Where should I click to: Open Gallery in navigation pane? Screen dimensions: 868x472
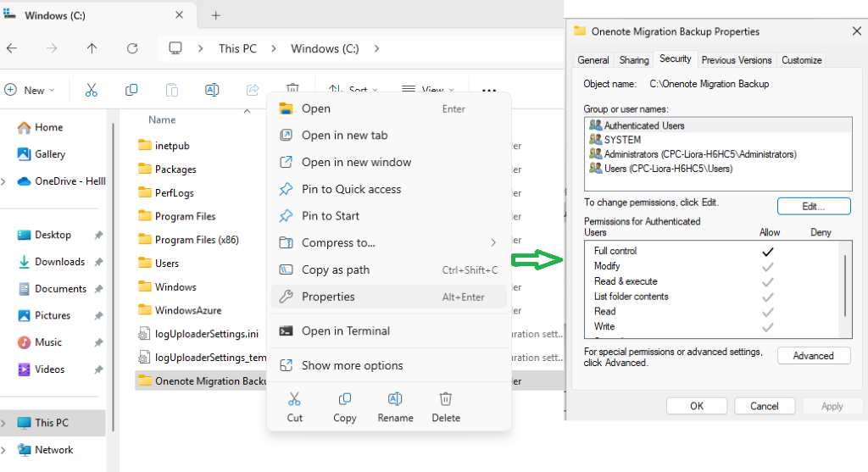click(42, 154)
